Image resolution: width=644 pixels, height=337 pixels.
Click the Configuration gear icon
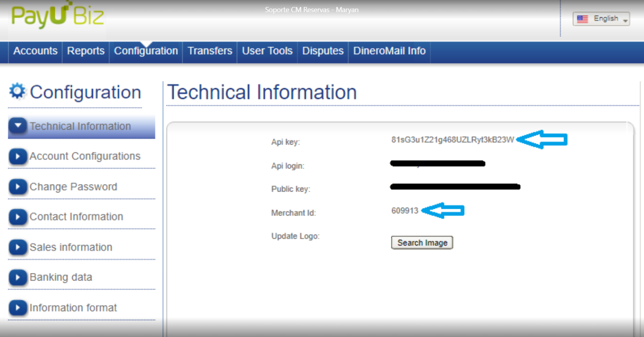click(17, 91)
